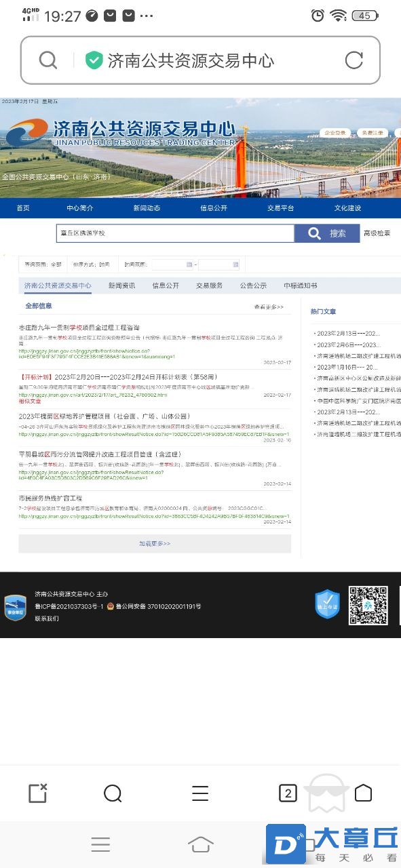Switch to the 济南公共资源交易中心 results tab
401x868 pixels.
[x=58, y=286]
